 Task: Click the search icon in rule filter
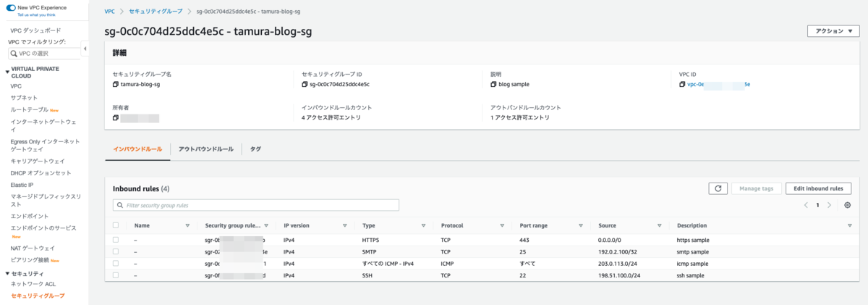pos(120,206)
